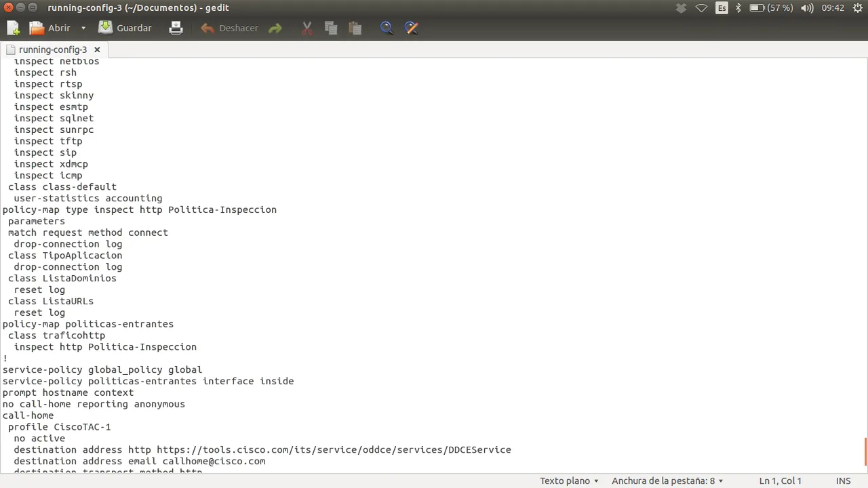Close the running-config-3 tab
868x488 pixels.
pyautogui.click(x=97, y=49)
